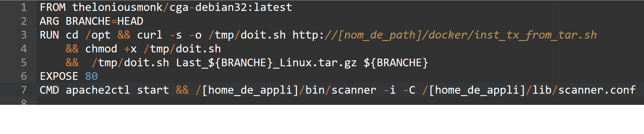Image resolution: width=644 pixels, height=134 pixels.
Task: Click the [nom_de_path] placeholder in URL
Action: point(380,35)
